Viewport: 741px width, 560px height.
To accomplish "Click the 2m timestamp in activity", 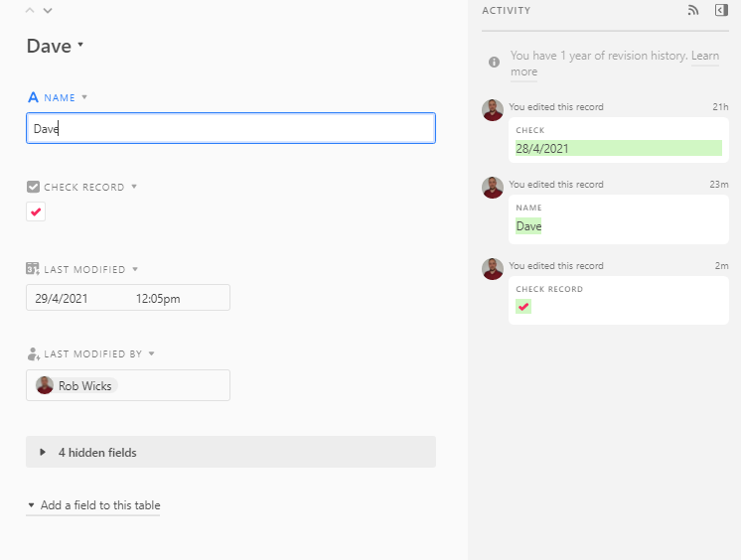I will point(721,265).
